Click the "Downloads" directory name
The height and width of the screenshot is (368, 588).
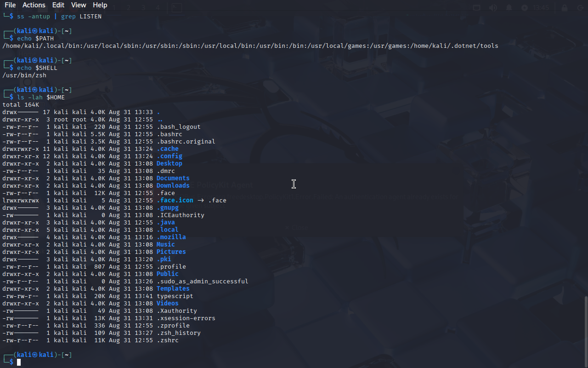(173, 186)
